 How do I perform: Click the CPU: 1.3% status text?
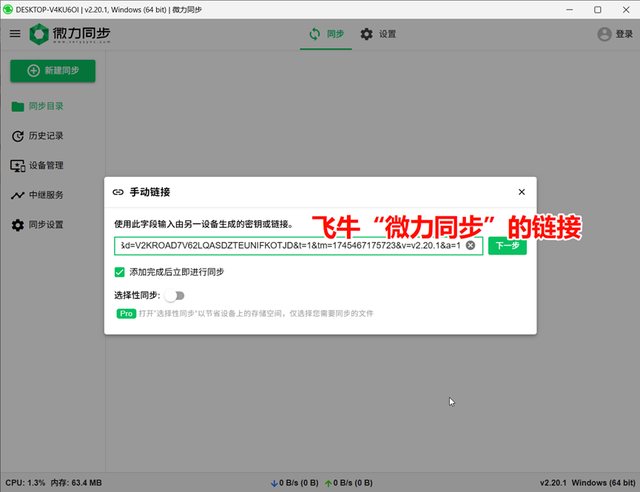tap(25, 483)
